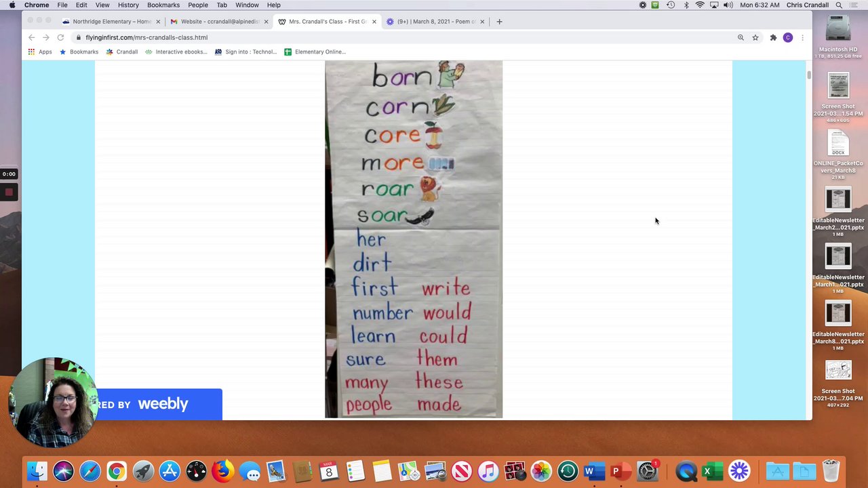Image resolution: width=868 pixels, height=488 pixels.
Task: Open Siri from the dock
Action: click(64, 470)
